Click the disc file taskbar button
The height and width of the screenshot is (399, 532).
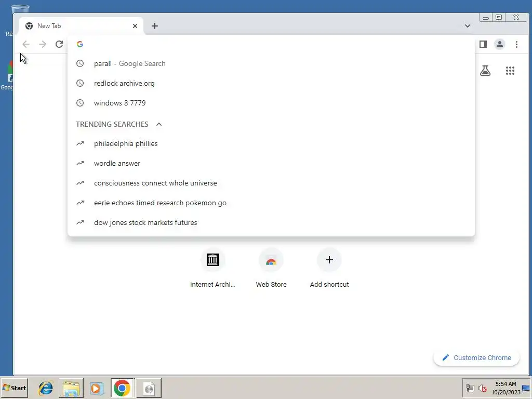[149, 388]
